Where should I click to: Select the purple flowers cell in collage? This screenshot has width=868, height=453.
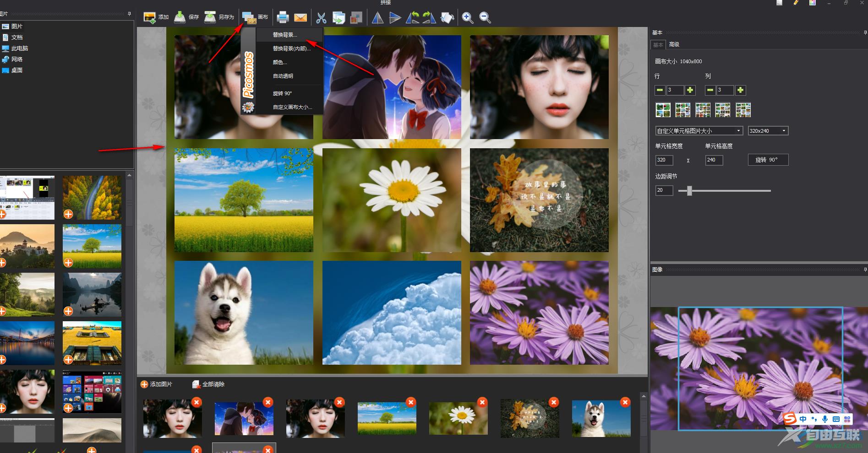540,313
